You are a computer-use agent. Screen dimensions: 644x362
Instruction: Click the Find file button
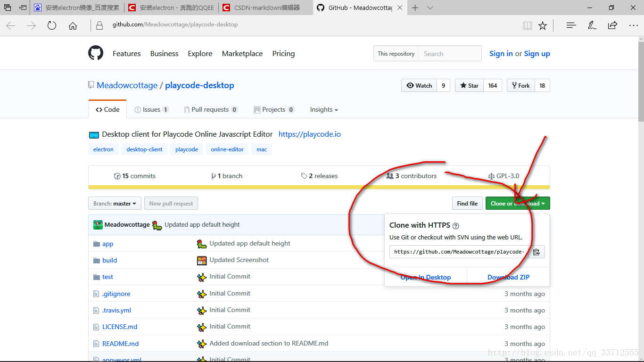coord(467,204)
